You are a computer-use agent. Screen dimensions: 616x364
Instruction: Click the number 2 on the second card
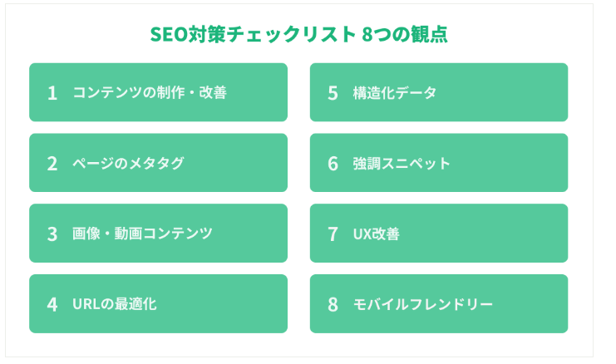52,164
